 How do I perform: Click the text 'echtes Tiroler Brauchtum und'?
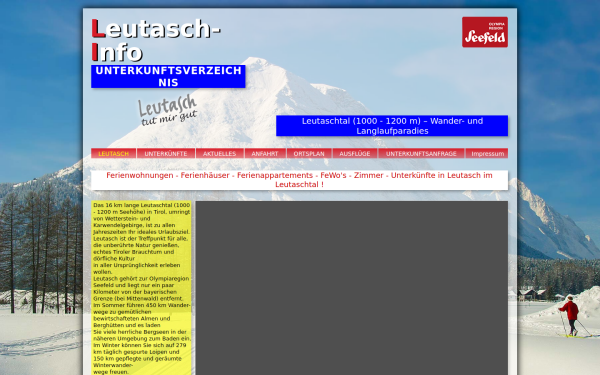coord(134,252)
